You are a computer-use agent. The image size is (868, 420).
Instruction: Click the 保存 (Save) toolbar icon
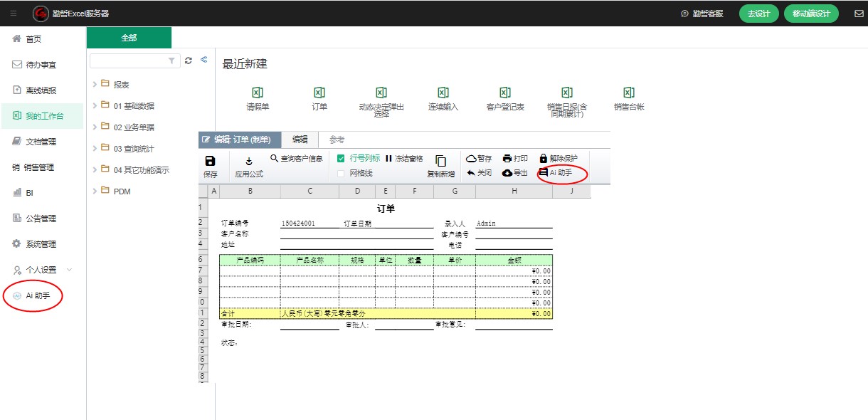click(210, 162)
